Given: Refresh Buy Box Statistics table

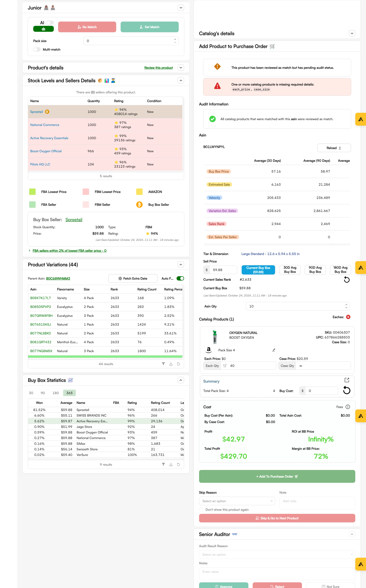Looking at the screenshot, I should (178, 464).
